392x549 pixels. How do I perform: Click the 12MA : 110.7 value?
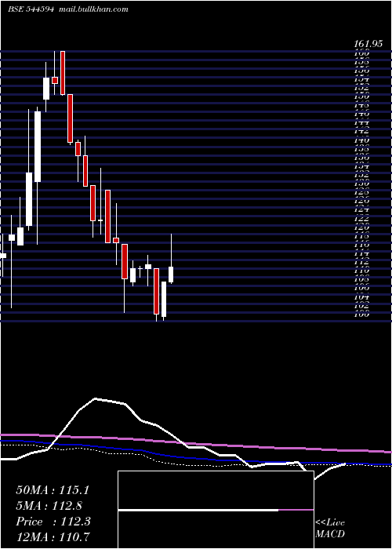point(54,536)
